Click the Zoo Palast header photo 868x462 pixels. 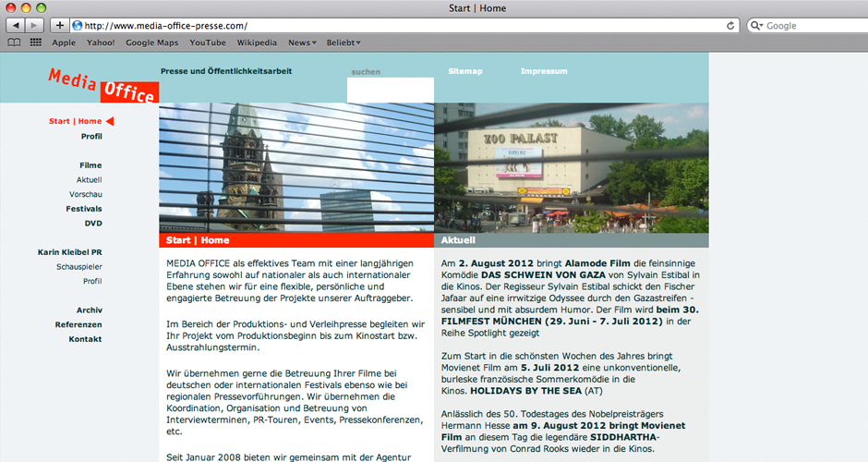coord(572,168)
